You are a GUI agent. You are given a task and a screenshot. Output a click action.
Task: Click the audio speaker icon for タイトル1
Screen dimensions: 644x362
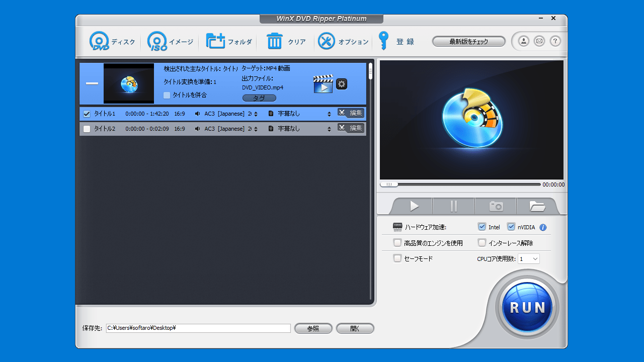(x=198, y=114)
